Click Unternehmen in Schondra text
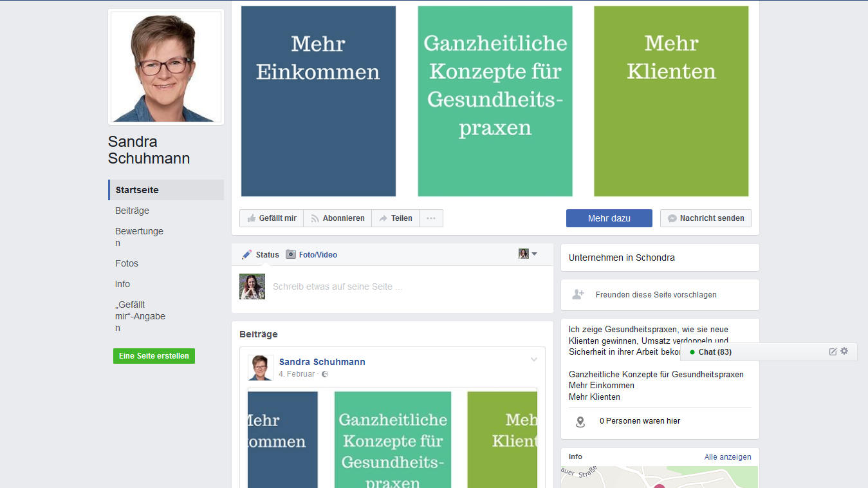The width and height of the screenshot is (868, 488). click(x=622, y=258)
